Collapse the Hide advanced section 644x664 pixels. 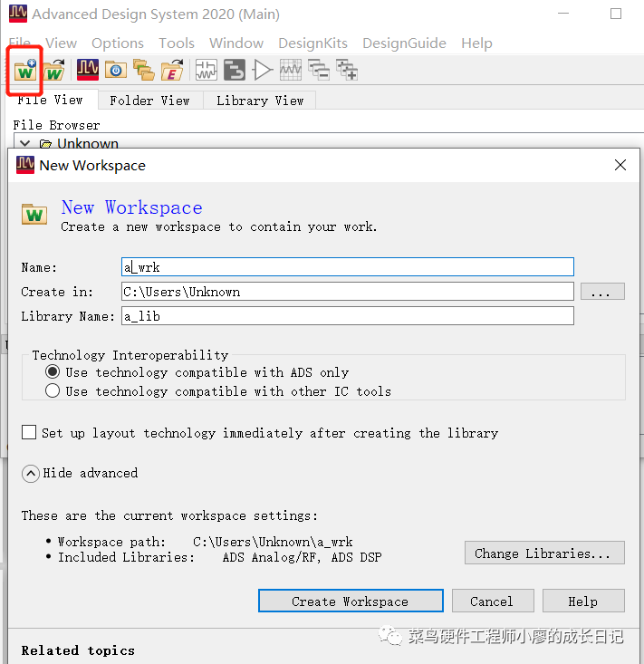(x=31, y=474)
